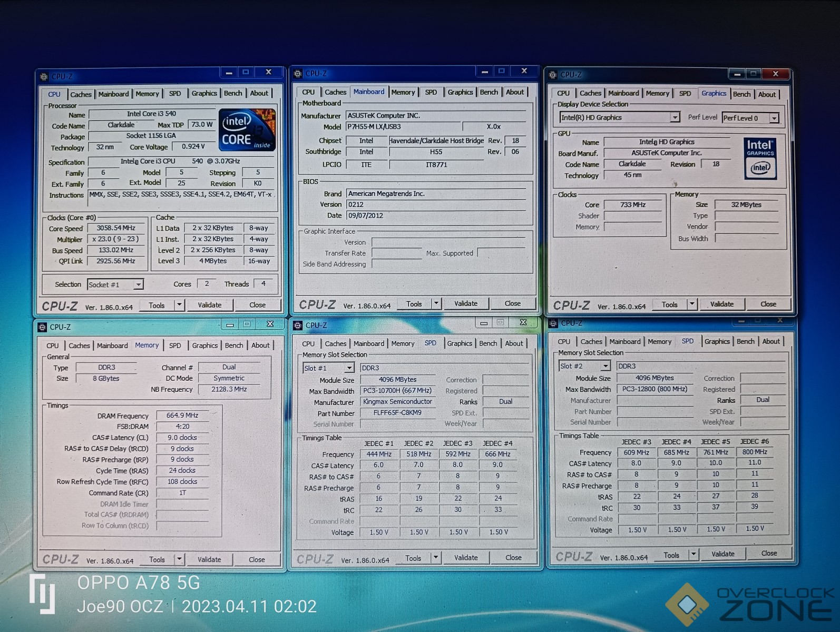The height and width of the screenshot is (632, 840).
Task: Click GPU technology 45 nm value
Action: tap(633, 175)
